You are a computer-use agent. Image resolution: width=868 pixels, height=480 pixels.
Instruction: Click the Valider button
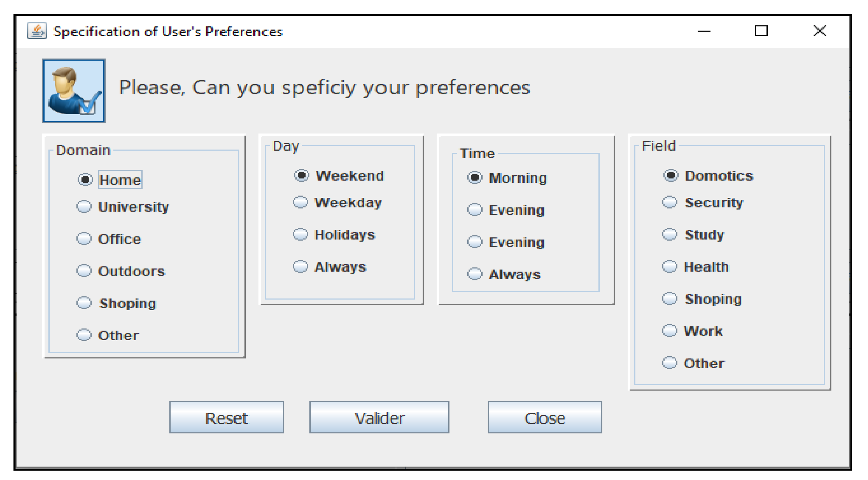[x=379, y=417]
